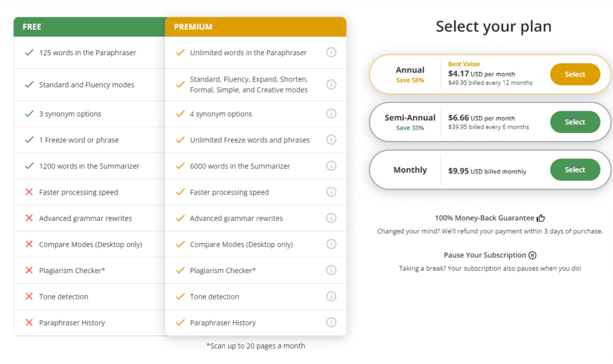Click red X beside Plagiarism Checker in FREE column

click(28, 270)
